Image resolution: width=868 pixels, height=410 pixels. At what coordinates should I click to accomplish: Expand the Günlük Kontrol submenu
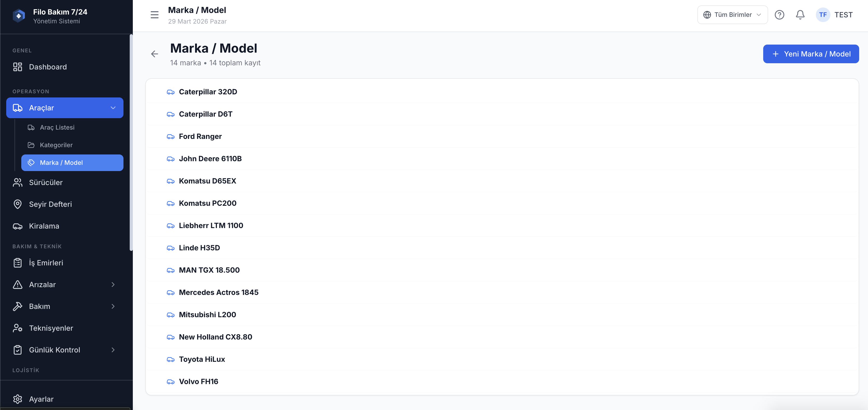[113, 350]
